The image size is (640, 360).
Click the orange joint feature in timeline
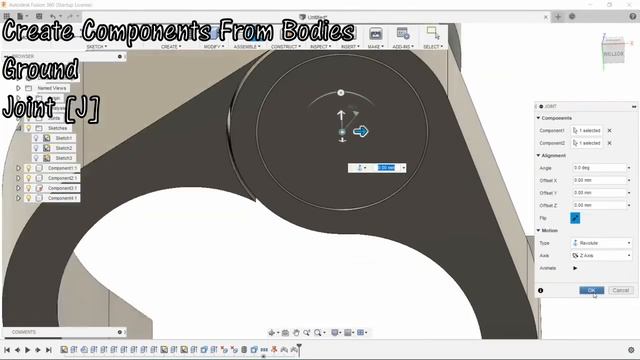click(x=274, y=349)
